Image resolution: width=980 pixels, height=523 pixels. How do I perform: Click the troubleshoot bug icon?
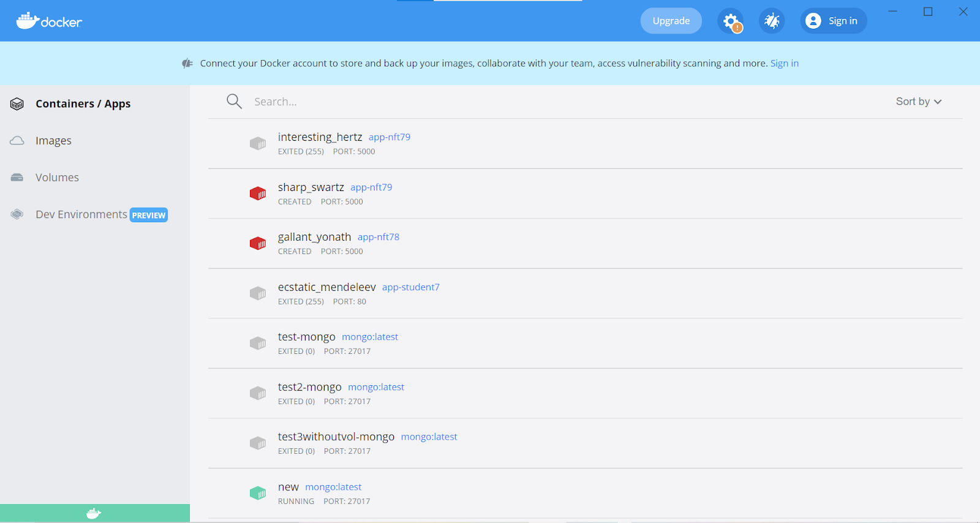(x=772, y=21)
